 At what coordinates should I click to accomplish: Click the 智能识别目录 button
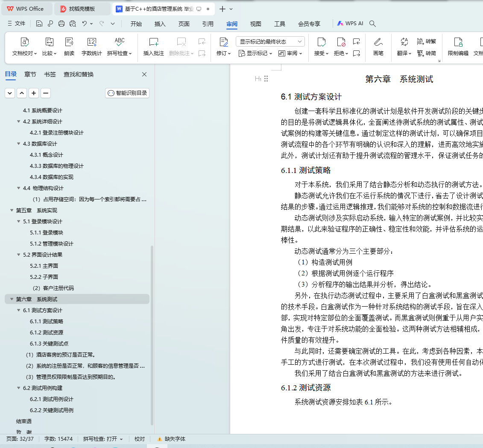click(127, 93)
